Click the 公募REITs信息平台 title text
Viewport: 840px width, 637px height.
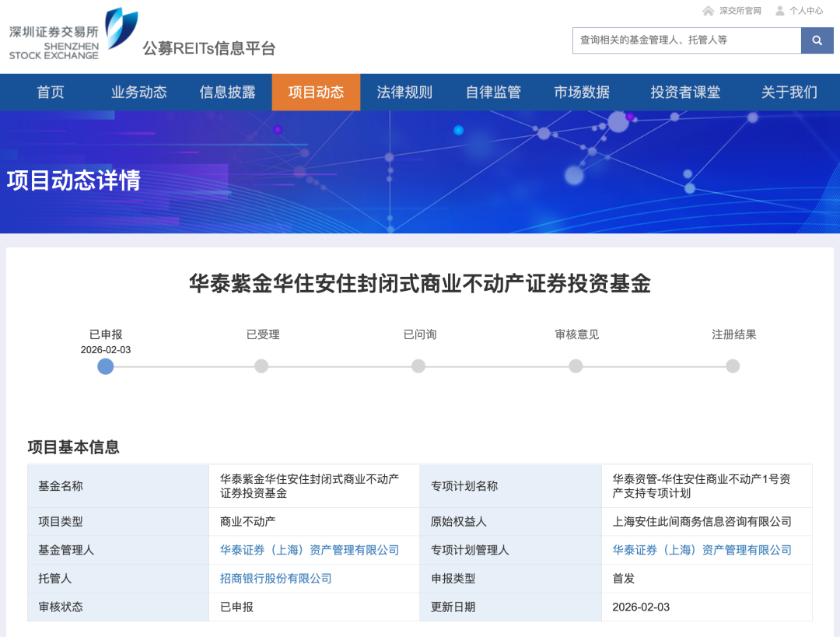(209, 48)
